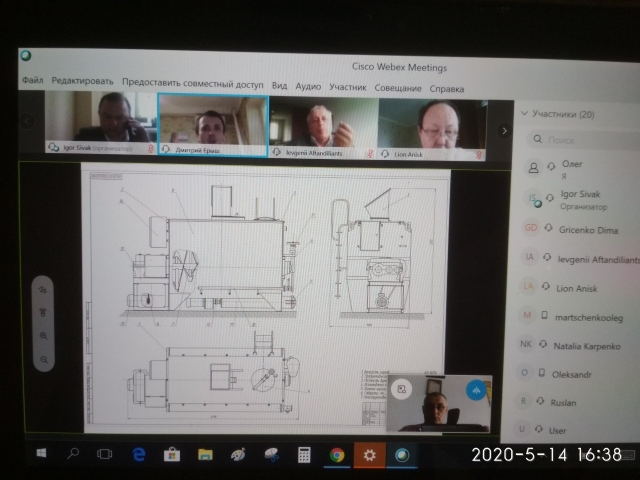Open File Explorer from the taskbar
Image resolution: width=640 pixels, height=480 pixels.
[x=205, y=454]
